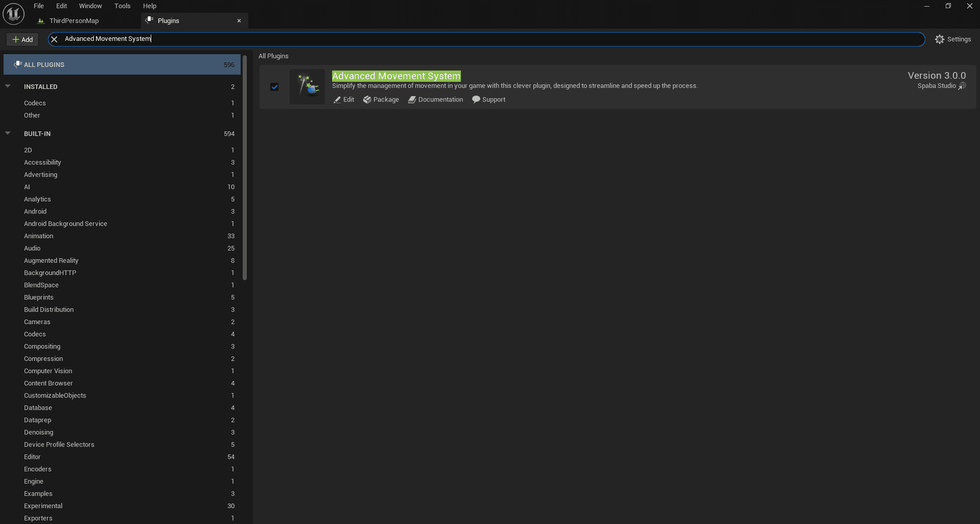Disable the Advanced Movement System plugin checkbox

pos(274,87)
